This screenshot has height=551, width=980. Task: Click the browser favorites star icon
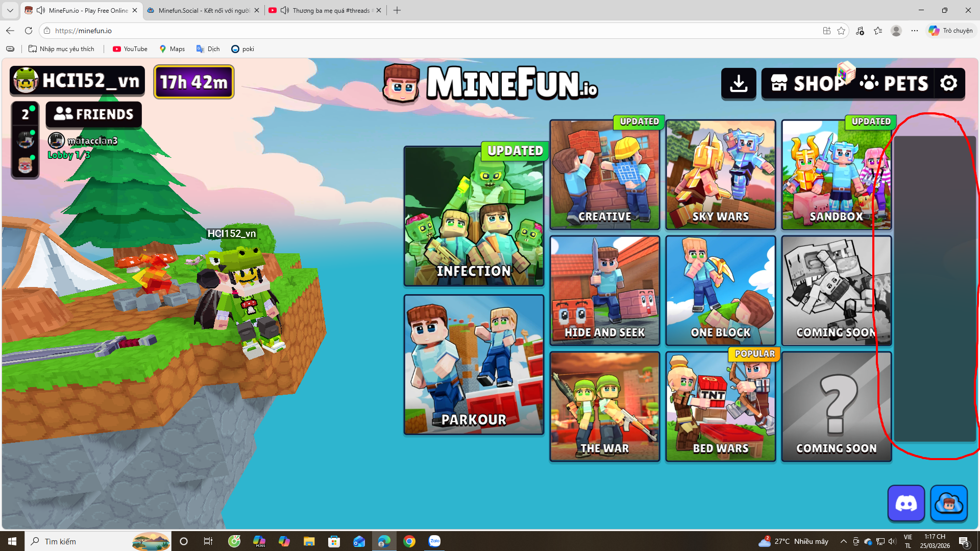841,31
